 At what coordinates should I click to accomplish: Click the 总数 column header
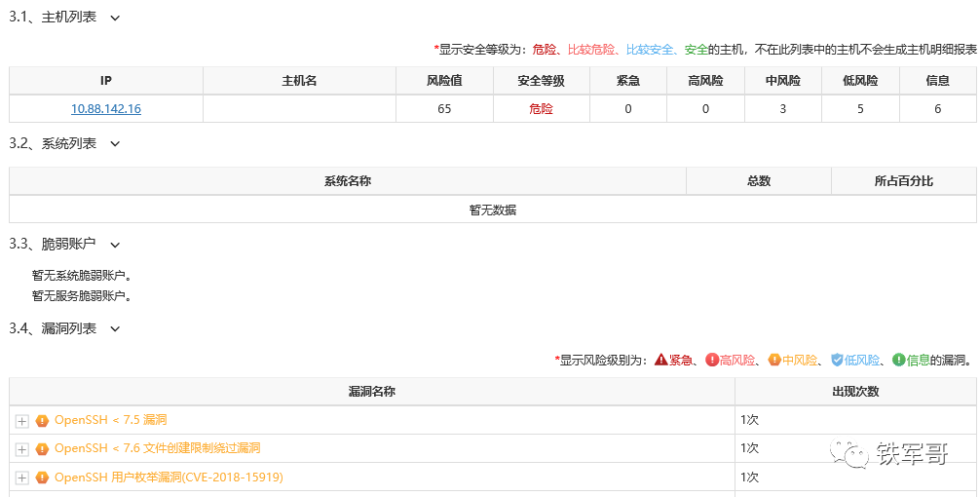pos(759,181)
